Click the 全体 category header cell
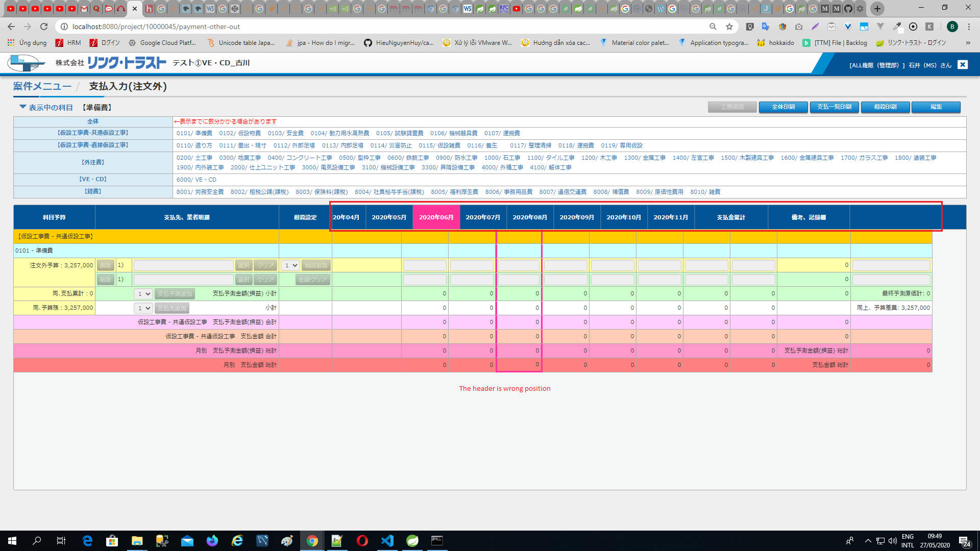The image size is (980, 551). (x=93, y=121)
